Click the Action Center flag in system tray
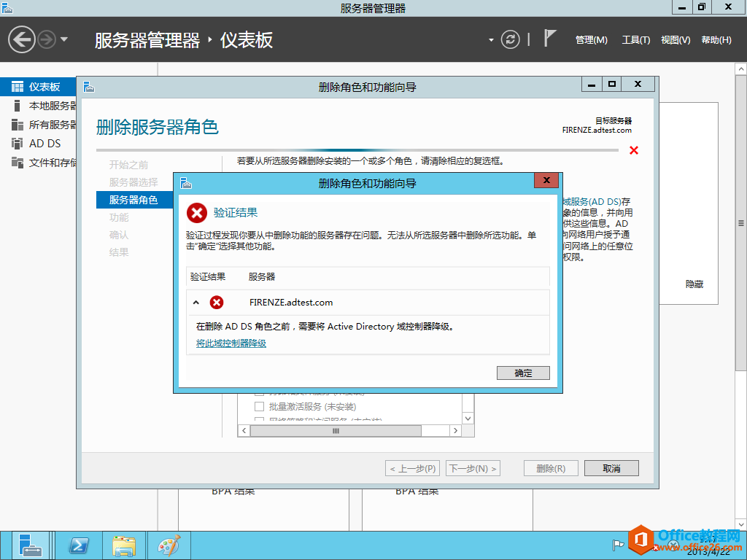747x560 pixels. click(x=618, y=545)
